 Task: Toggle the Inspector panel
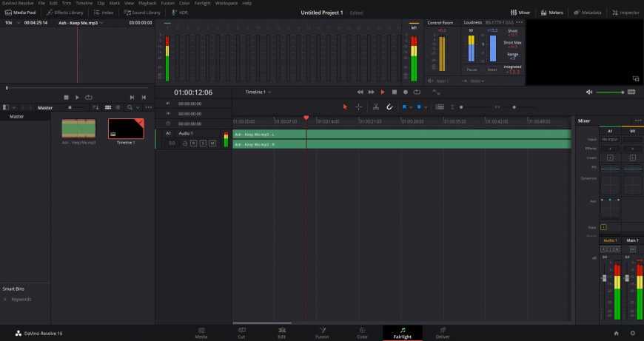[x=625, y=13]
